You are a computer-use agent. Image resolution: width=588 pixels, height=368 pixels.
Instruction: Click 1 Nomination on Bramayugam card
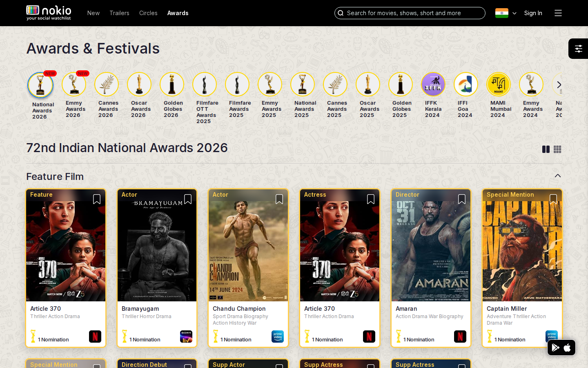click(x=145, y=340)
